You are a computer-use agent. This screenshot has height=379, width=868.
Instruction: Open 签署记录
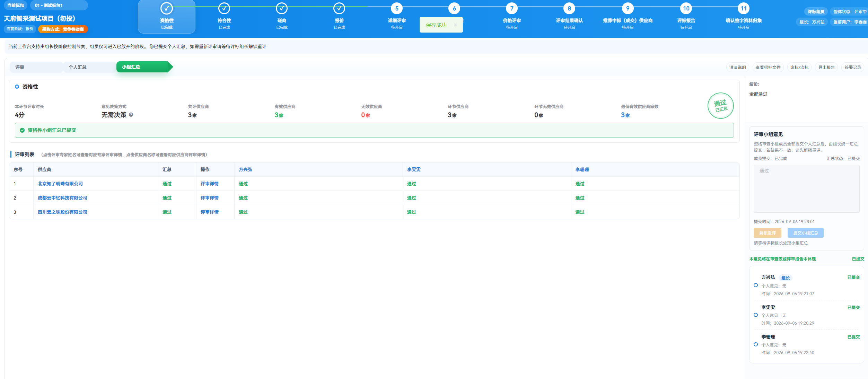853,68
